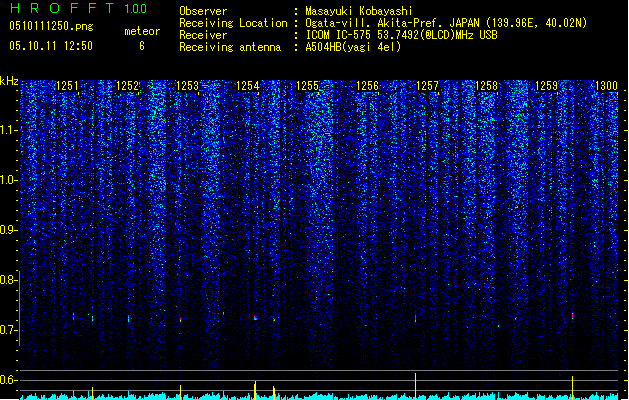Click the 1259 time axis label
This screenshot has width=629, height=400.
[x=546, y=86]
